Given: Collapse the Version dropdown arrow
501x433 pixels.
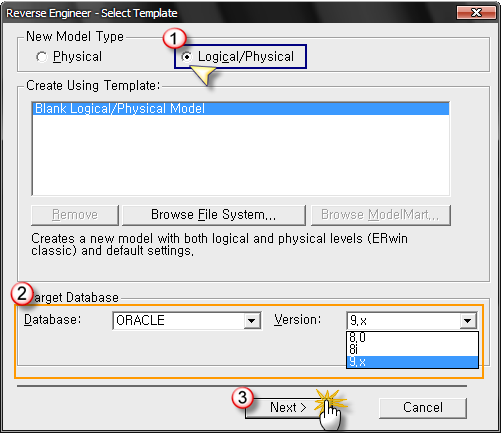Looking at the screenshot, I should click(468, 321).
